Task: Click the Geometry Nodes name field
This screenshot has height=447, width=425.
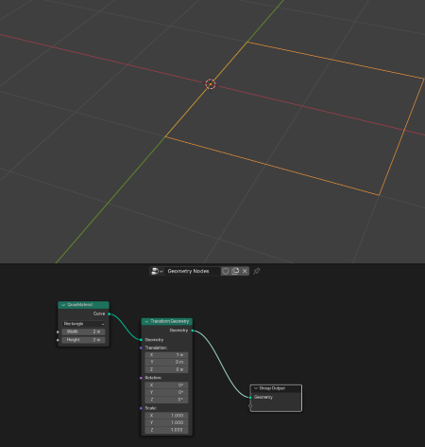Action: tap(193, 271)
